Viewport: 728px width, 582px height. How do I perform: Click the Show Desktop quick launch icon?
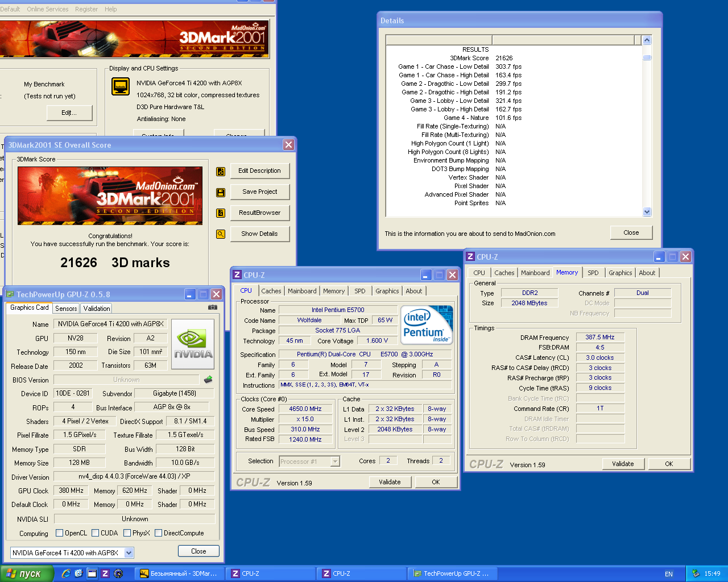(x=92, y=573)
